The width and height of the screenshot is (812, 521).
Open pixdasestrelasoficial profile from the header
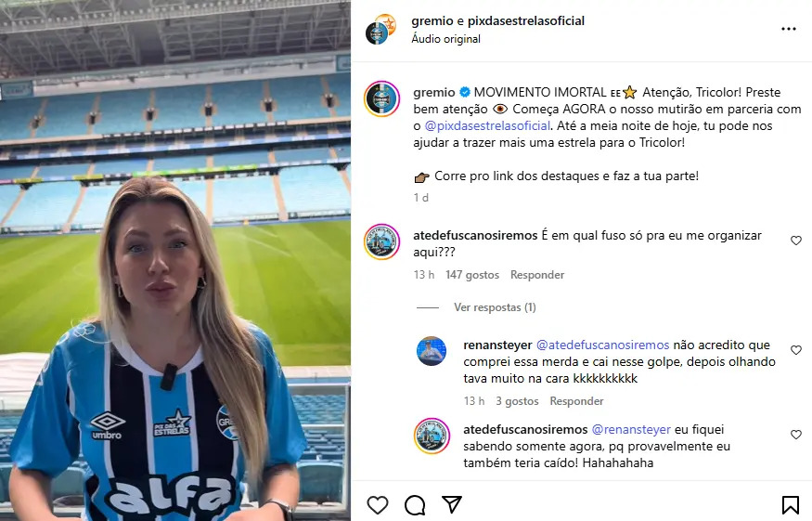526,20
